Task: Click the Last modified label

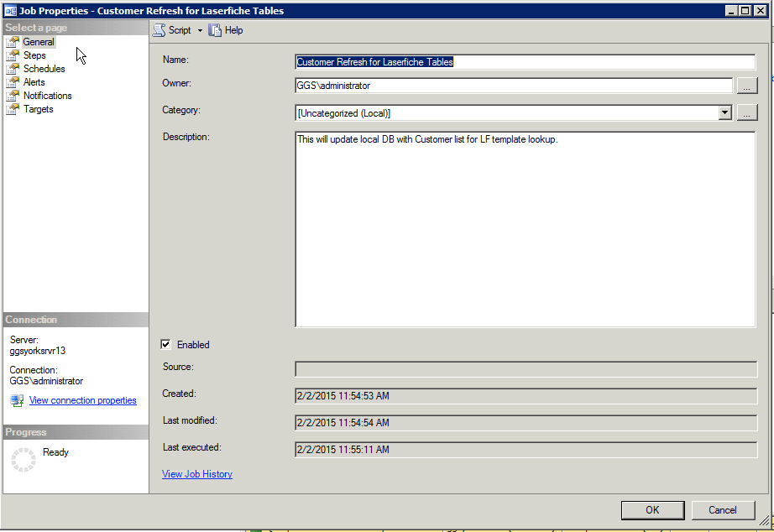Action: coord(190,420)
